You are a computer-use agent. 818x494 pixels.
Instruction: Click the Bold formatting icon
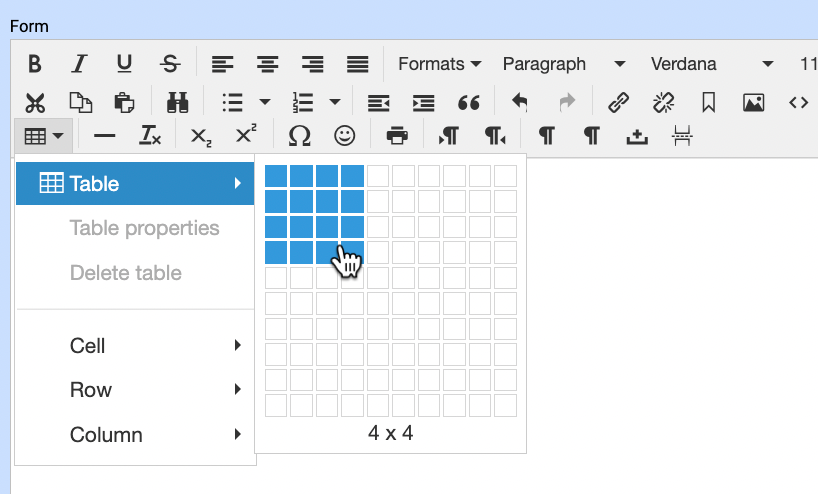pos(35,64)
